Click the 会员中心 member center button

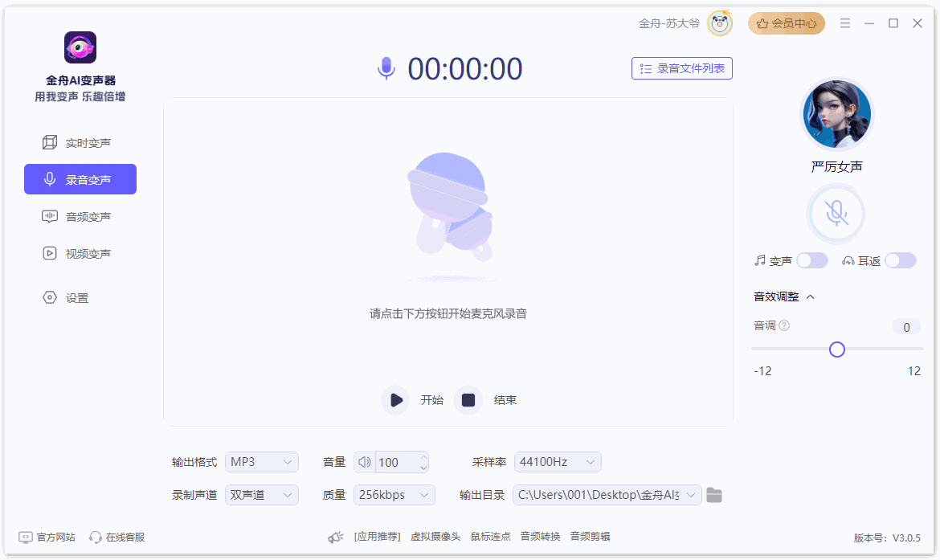pyautogui.click(x=786, y=23)
